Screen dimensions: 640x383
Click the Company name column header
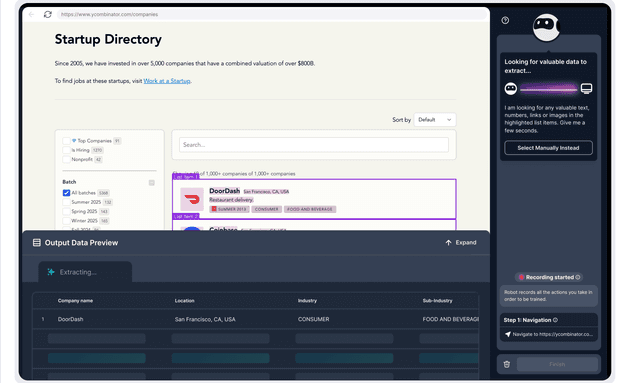[75, 301]
